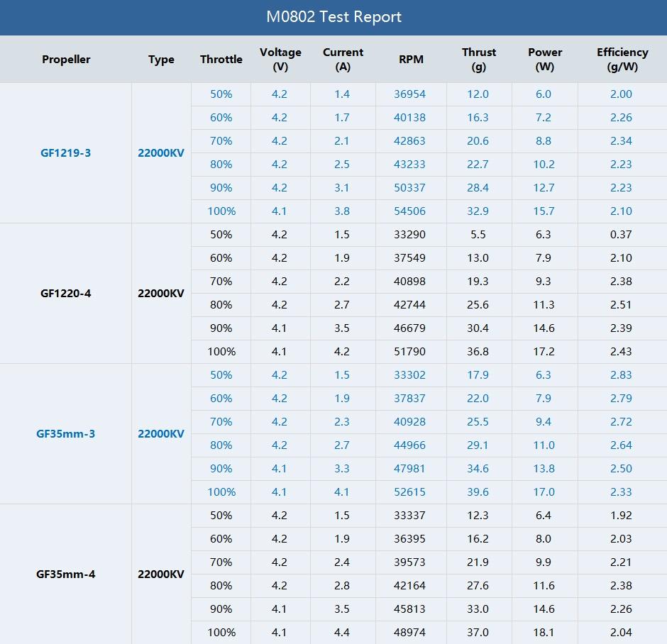The height and width of the screenshot is (644, 667).
Task: Click the Efficiency (g/W) column header
Action: 622,60
